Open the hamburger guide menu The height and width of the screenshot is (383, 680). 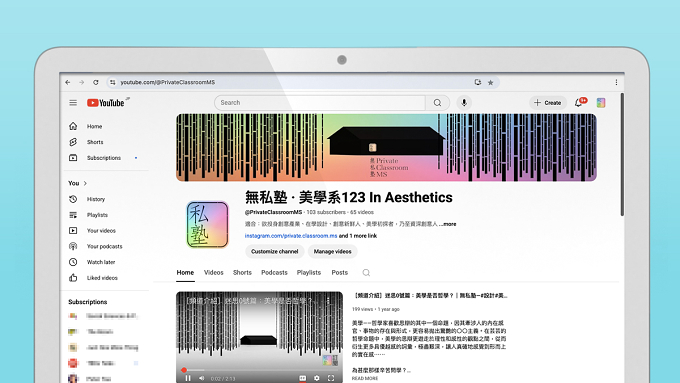pos(73,103)
